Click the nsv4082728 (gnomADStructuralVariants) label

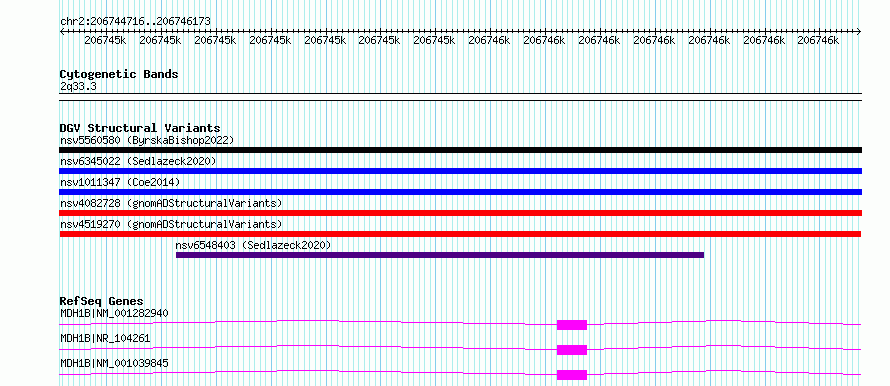coord(171,203)
